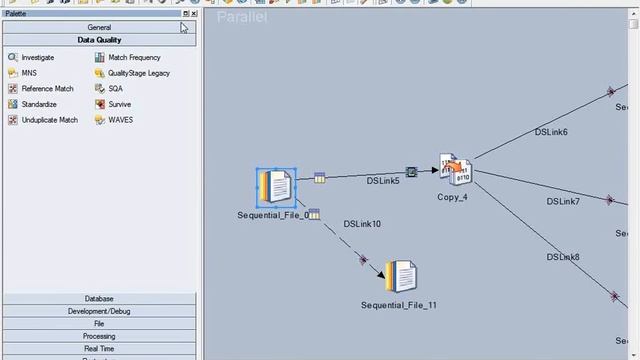Expand the Processing palette group
This screenshot has width=640, height=360.
(x=99, y=336)
